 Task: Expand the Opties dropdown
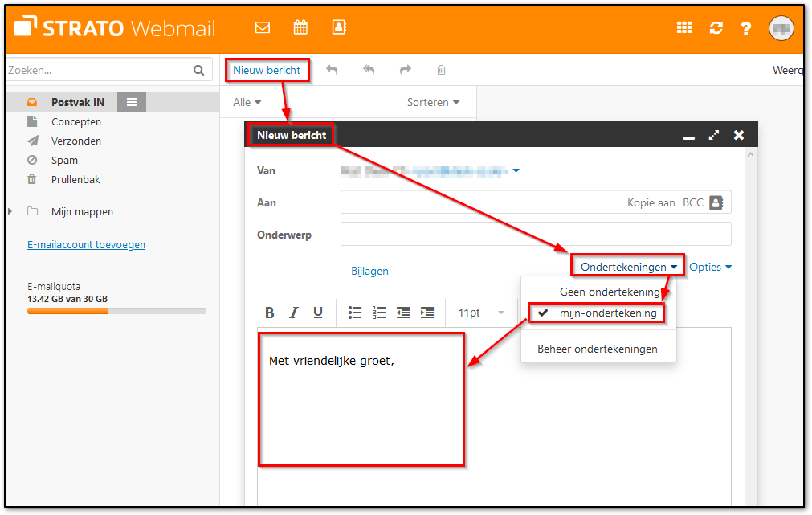pyautogui.click(x=710, y=266)
